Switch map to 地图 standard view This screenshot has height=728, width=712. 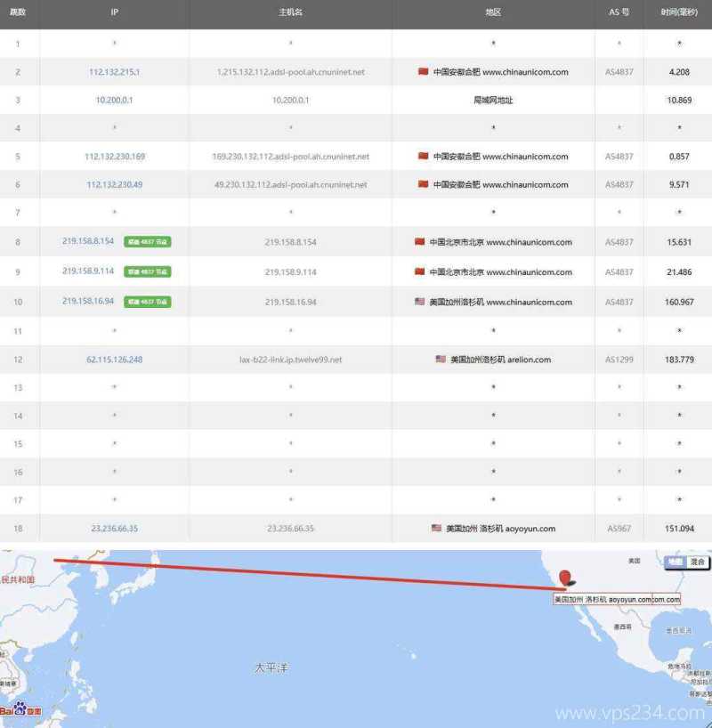(x=676, y=562)
